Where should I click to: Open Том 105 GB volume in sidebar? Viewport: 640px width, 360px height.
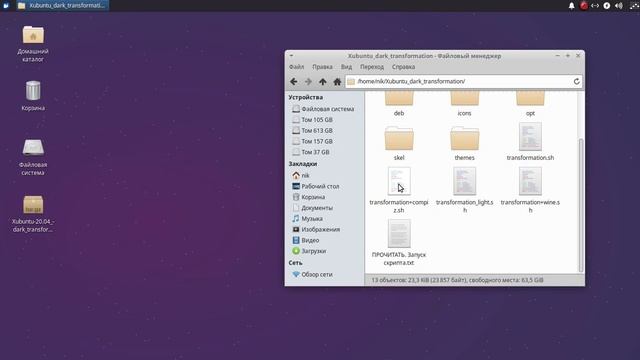[x=313, y=120]
